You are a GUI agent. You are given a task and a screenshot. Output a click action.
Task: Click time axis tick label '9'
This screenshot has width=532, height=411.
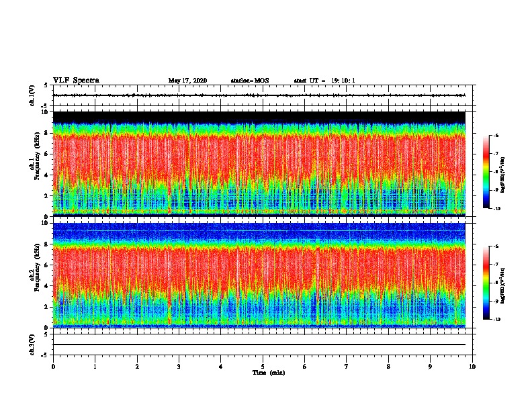[x=430, y=367]
